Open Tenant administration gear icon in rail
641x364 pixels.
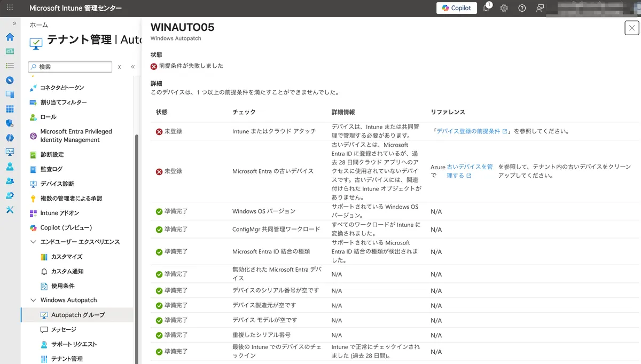click(10, 195)
